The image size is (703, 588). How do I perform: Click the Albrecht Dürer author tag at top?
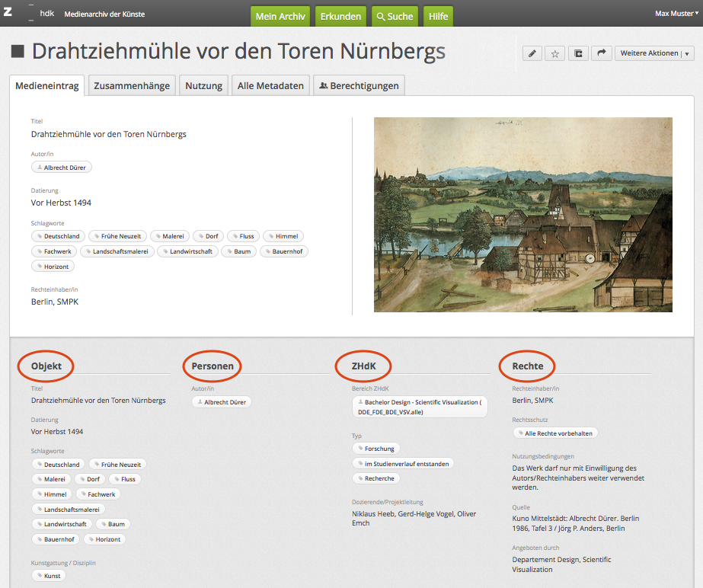tap(62, 168)
